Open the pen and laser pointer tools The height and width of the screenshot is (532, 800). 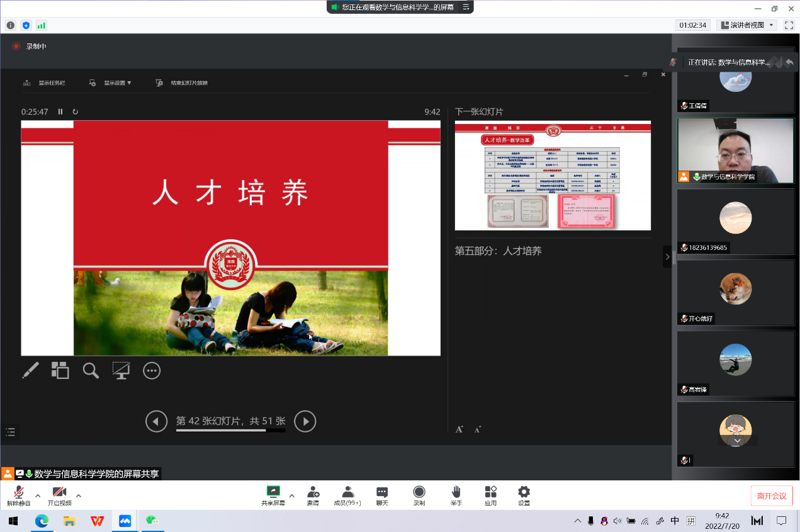coord(30,370)
